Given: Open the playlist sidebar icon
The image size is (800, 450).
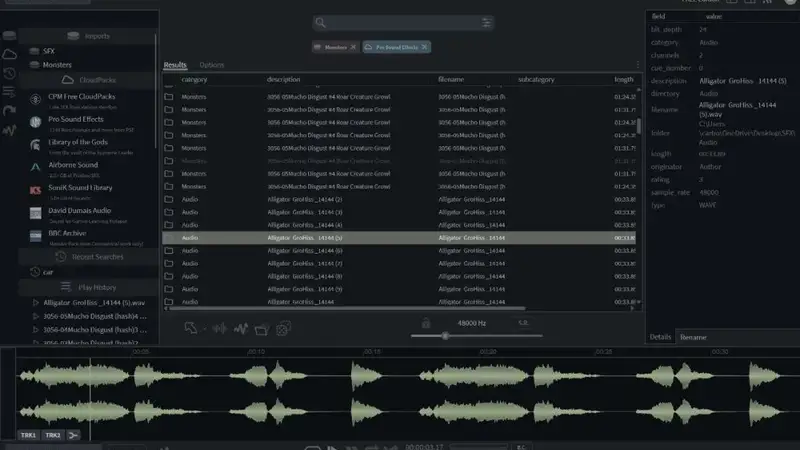Looking at the screenshot, I should (x=9, y=92).
